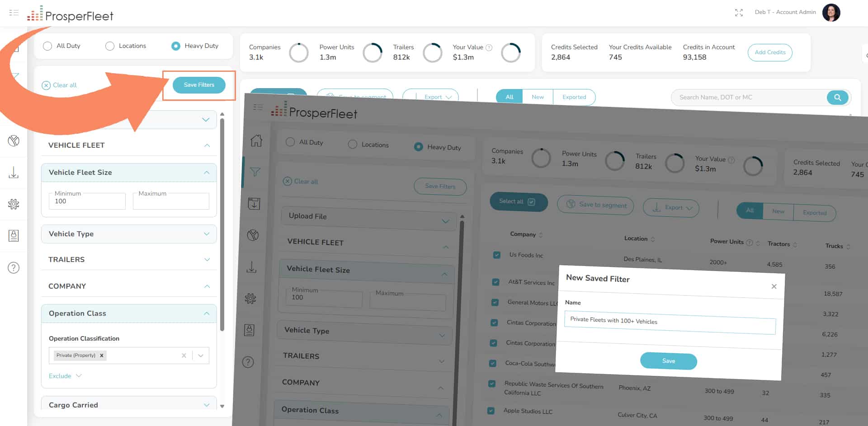868x426 pixels.
Task: Clear all values in the Operation Classification field
Action: 184,356
